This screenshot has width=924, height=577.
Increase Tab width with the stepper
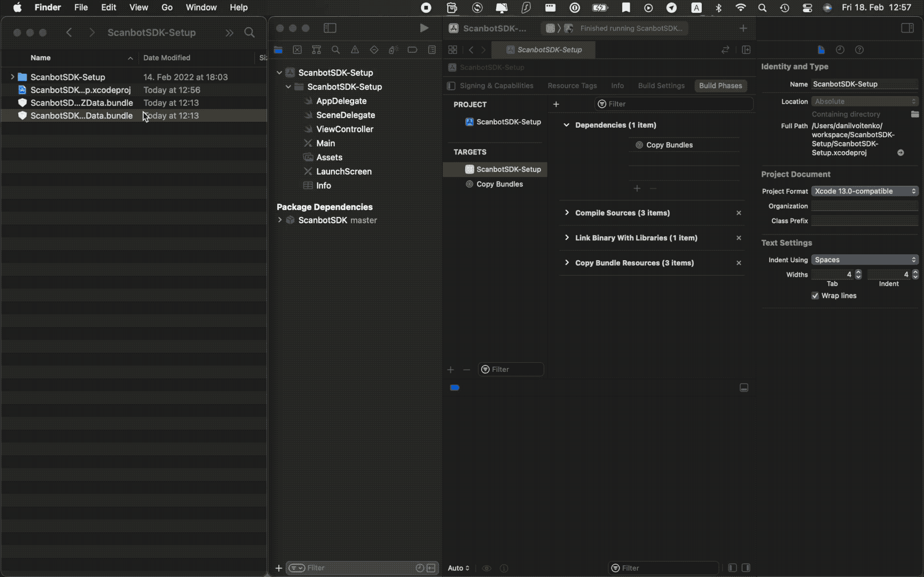click(x=859, y=272)
